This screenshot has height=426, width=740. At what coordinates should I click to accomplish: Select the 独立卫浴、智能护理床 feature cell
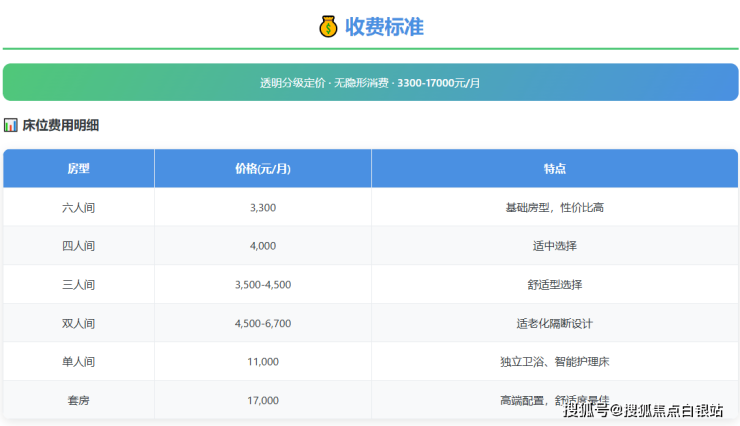555,361
